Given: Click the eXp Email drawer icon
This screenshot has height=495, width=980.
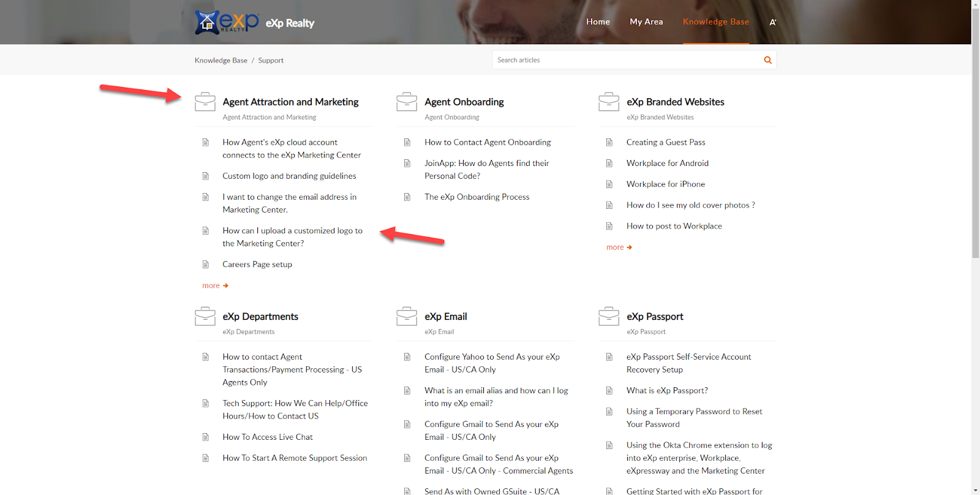Looking at the screenshot, I should point(407,316).
